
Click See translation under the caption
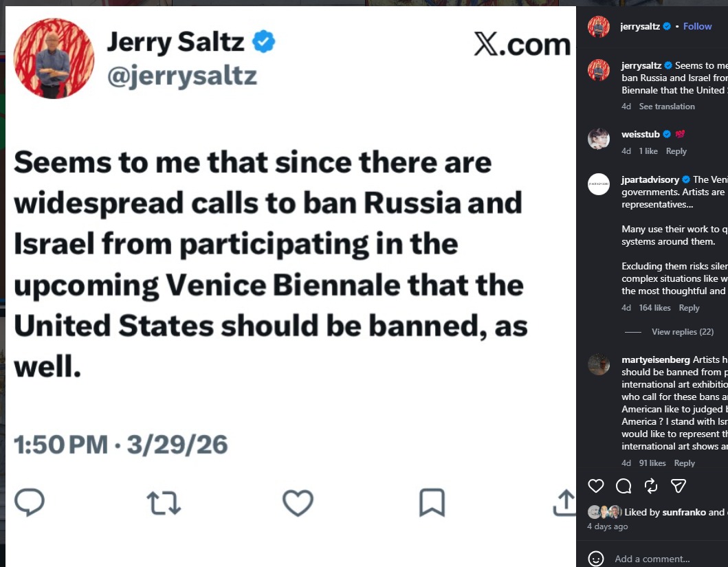(667, 107)
